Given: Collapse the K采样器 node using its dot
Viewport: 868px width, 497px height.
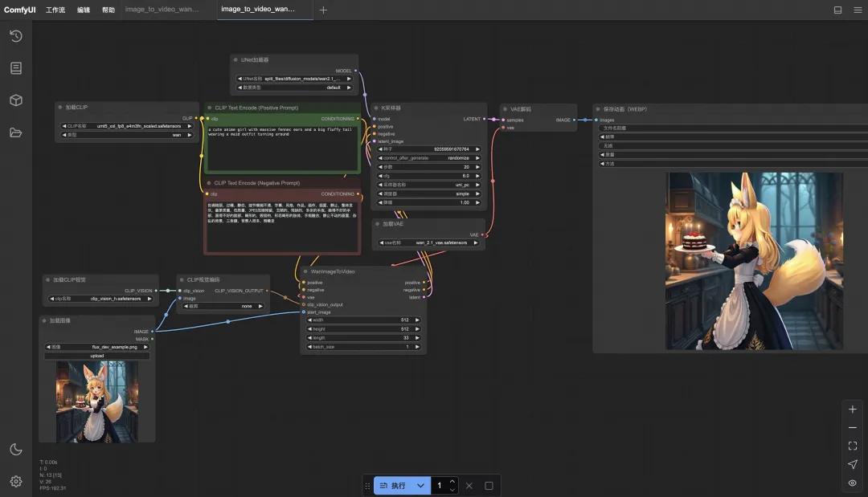Looking at the screenshot, I should click(377, 108).
